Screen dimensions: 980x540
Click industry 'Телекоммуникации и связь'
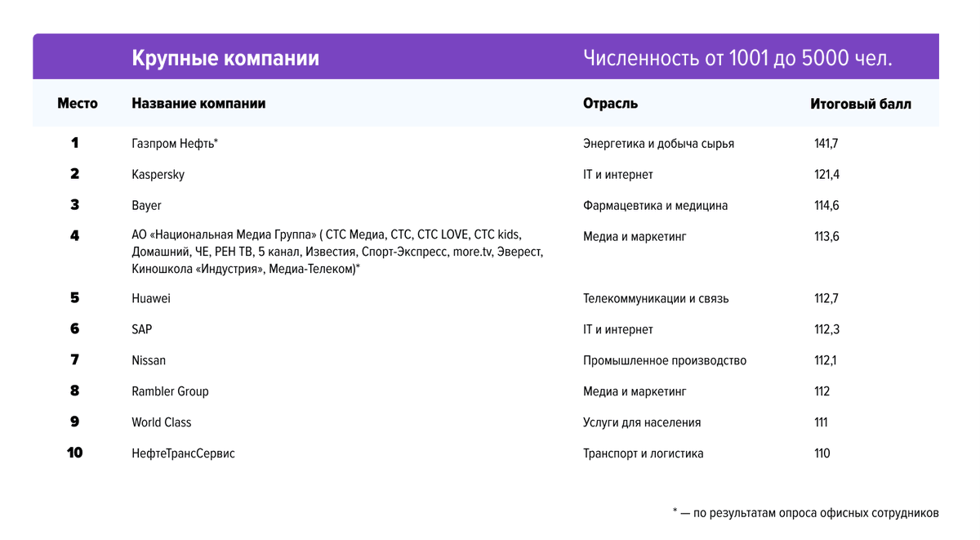(656, 298)
